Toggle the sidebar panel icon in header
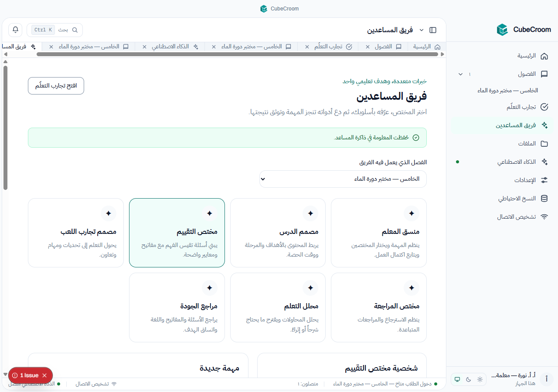This screenshot has width=558, height=392. tap(433, 30)
